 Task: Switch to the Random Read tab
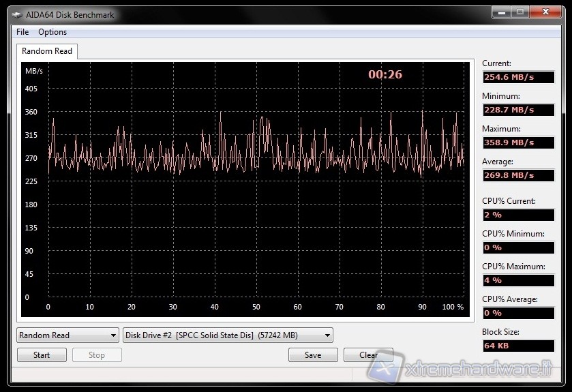point(46,51)
